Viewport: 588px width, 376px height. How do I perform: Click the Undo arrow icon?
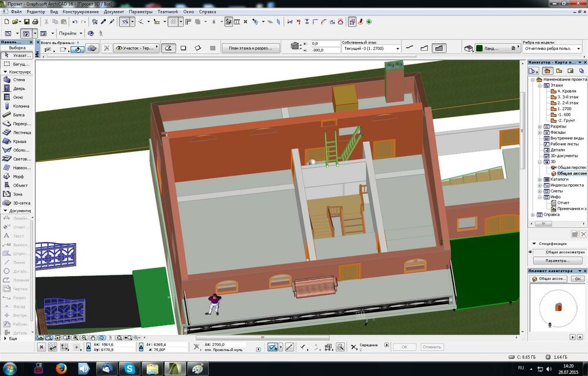(x=75, y=22)
